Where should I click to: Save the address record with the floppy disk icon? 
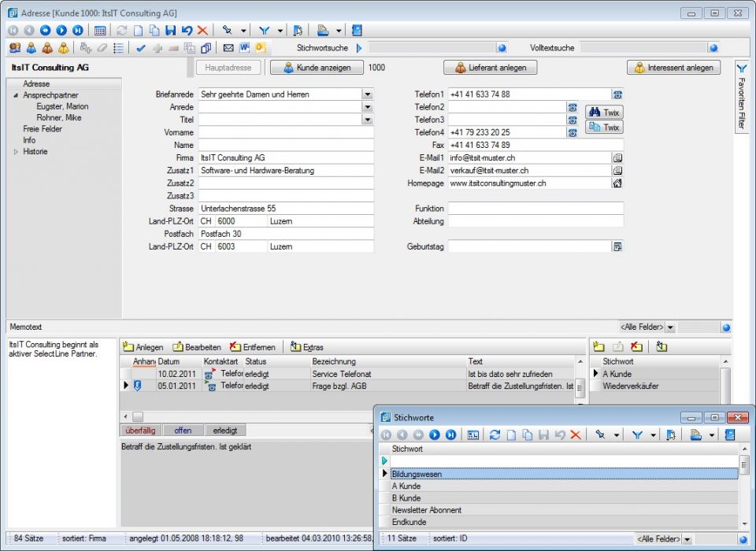pos(170,31)
